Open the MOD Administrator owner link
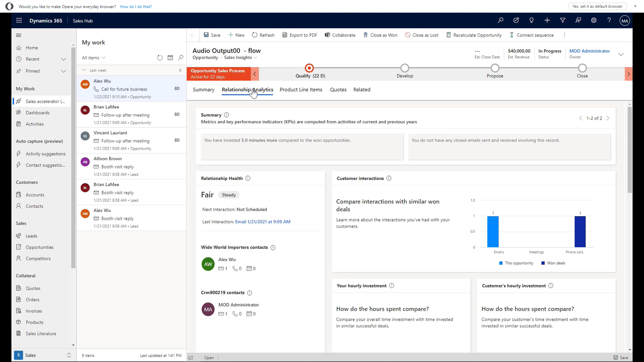This screenshot has width=644, height=362. tap(590, 51)
